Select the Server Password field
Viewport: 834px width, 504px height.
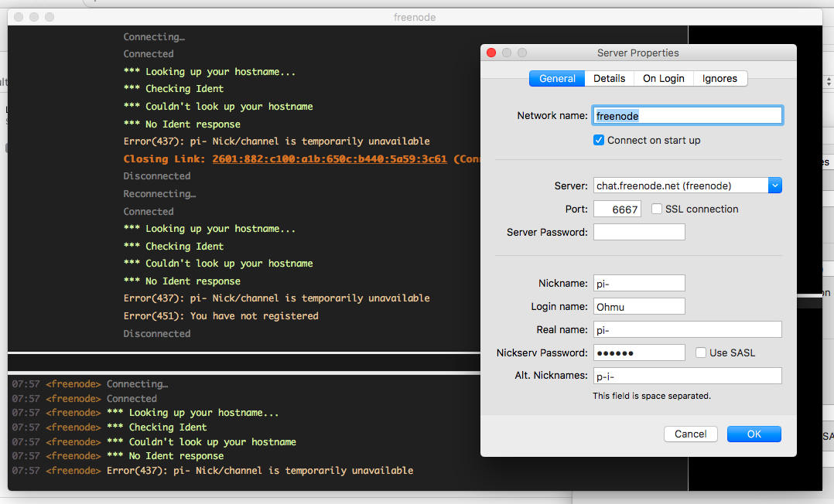tap(639, 232)
